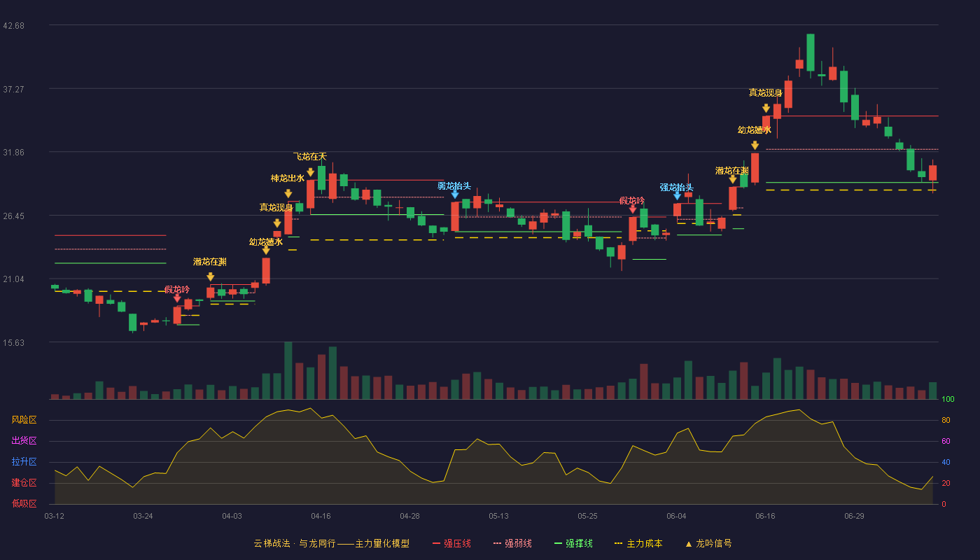Click the March 假龙吟 red arrow marker

(177, 299)
